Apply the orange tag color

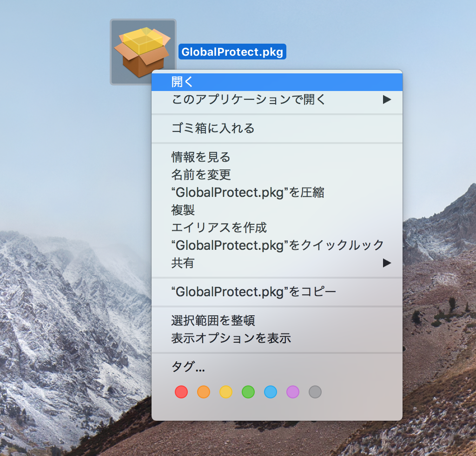pyautogui.click(x=204, y=392)
